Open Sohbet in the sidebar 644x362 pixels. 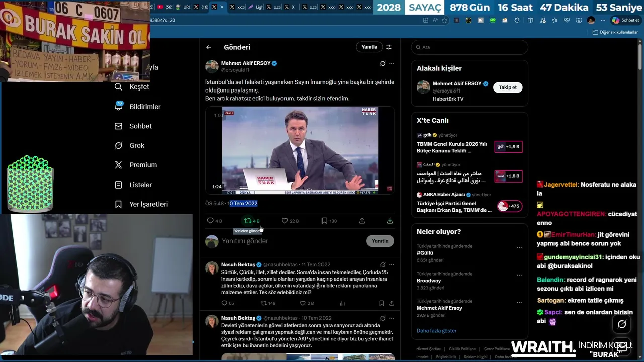tap(133, 126)
